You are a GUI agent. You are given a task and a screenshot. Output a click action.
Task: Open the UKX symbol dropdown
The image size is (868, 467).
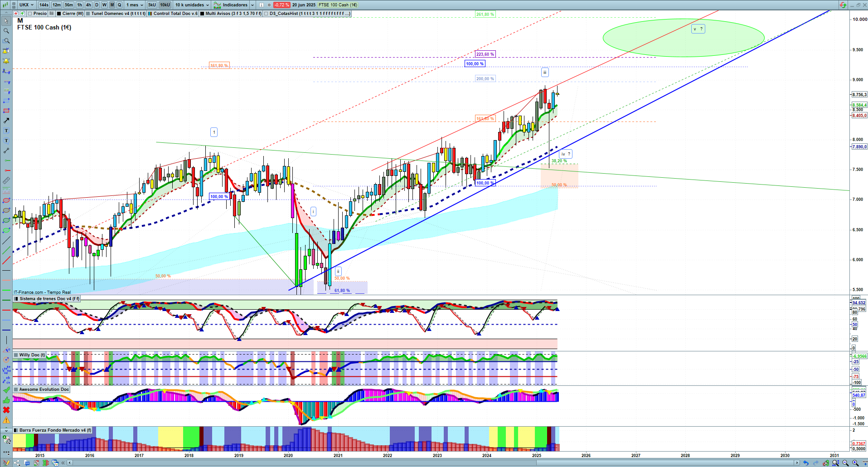26,5
